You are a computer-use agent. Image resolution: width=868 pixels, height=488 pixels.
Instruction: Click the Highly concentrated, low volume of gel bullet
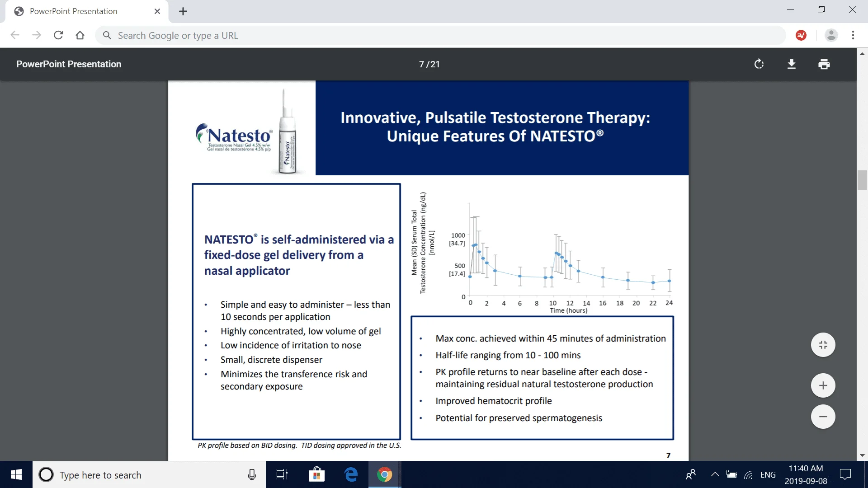point(301,331)
